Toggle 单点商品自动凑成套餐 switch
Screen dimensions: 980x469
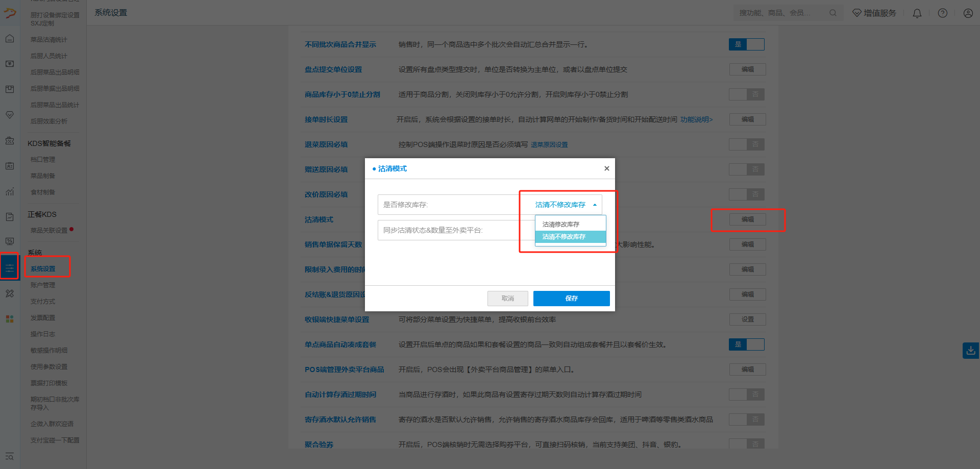[x=747, y=344]
